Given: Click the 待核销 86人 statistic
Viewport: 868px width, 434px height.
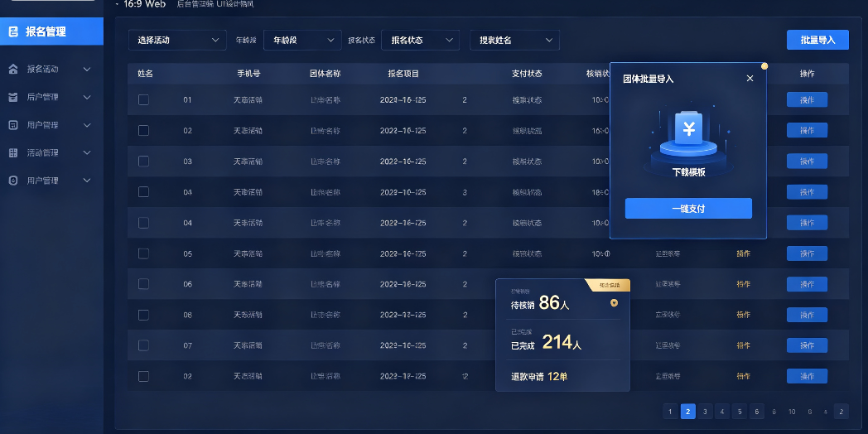Looking at the screenshot, I should (x=540, y=303).
